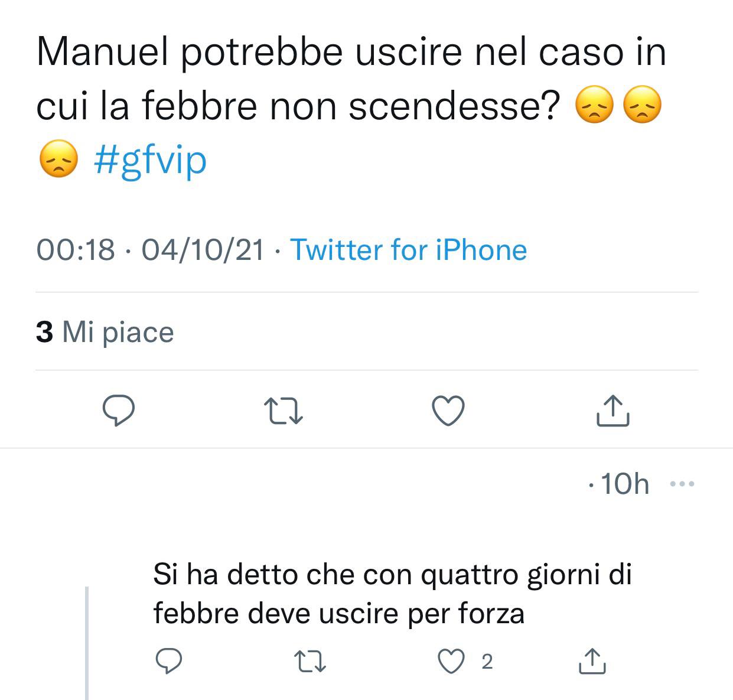
Task: View who liked via "3 Mi piace"
Action: click(x=105, y=332)
